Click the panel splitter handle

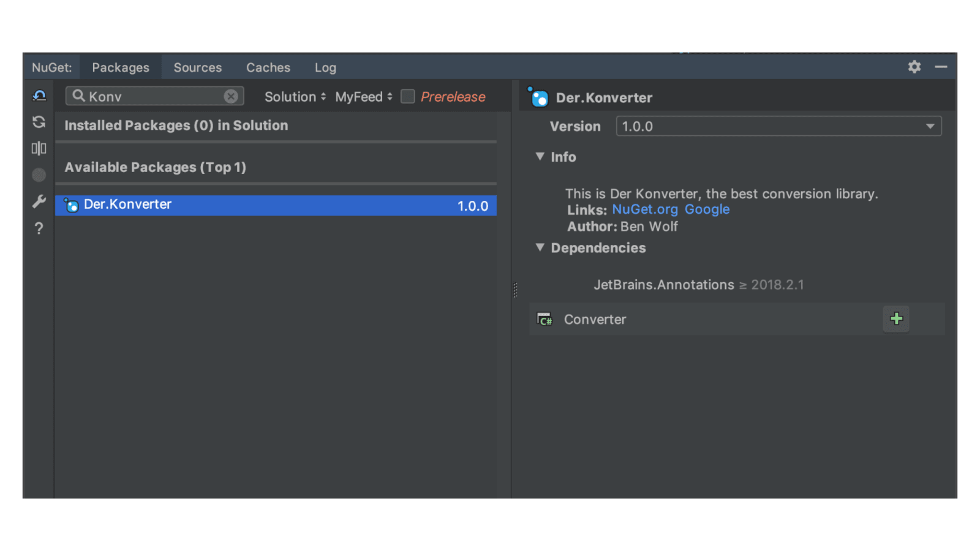click(x=515, y=290)
